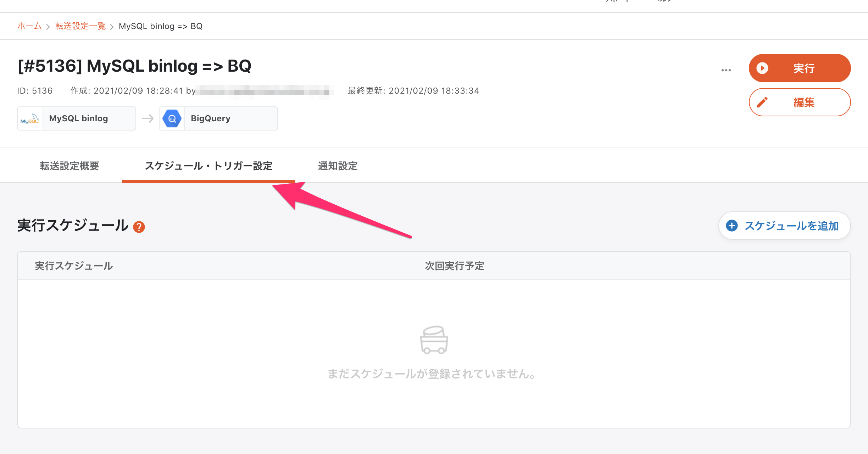868x454 pixels.
Task: Switch to 転送設定概要 tab
Action: click(69, 166)
